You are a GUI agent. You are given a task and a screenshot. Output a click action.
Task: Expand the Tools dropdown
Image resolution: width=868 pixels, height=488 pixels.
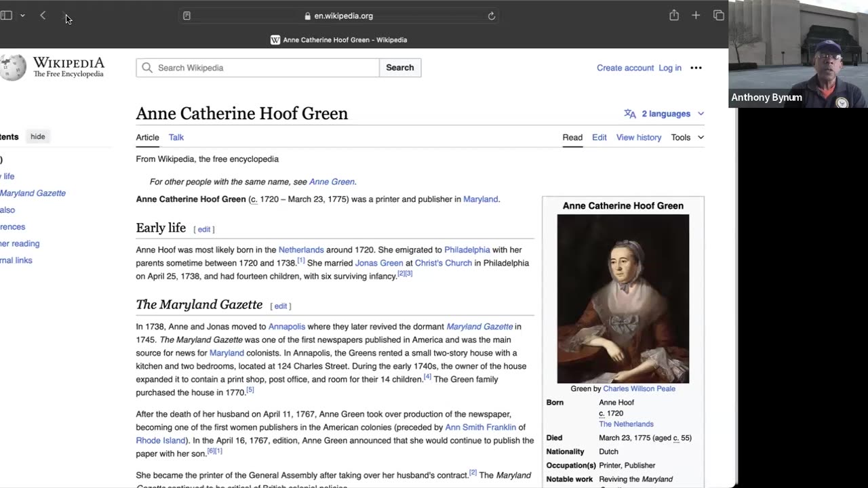point(688,138)
